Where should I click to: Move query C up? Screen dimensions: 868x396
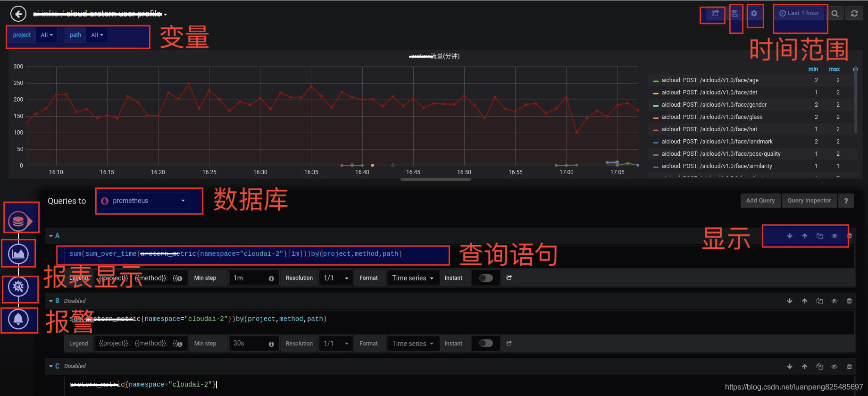(x=805, y=367)
